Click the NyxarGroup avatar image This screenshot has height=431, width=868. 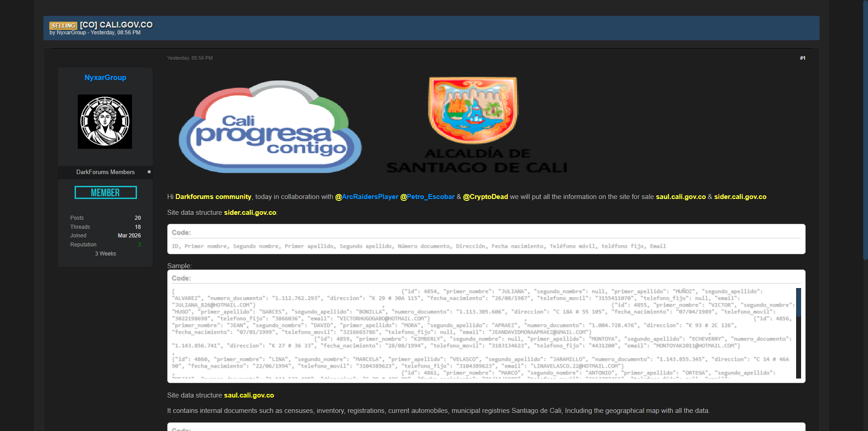coord(105,122)
